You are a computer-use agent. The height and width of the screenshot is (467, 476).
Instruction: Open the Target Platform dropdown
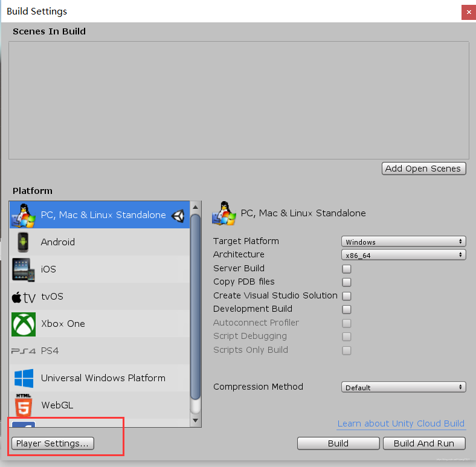(404, 242)
